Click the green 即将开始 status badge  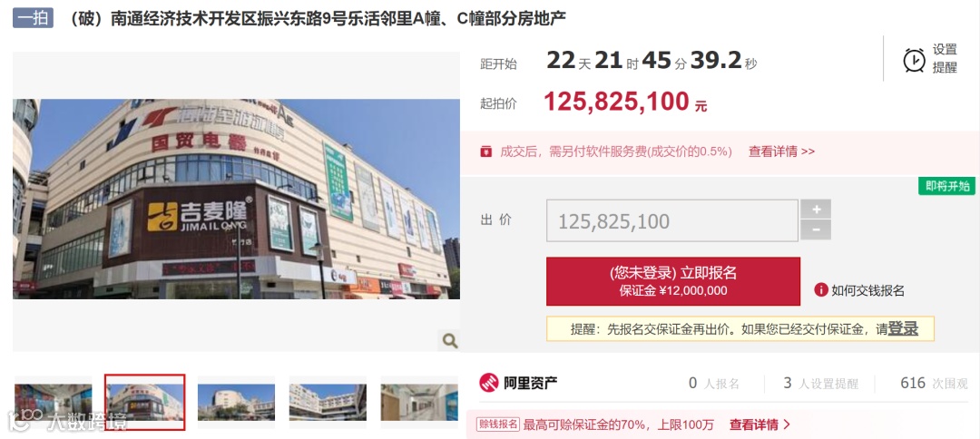946,186
